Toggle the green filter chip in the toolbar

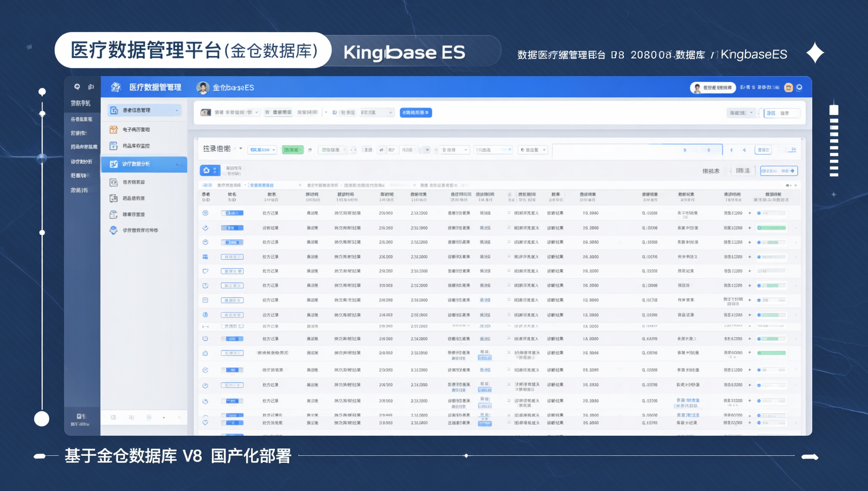pos(293,149)
